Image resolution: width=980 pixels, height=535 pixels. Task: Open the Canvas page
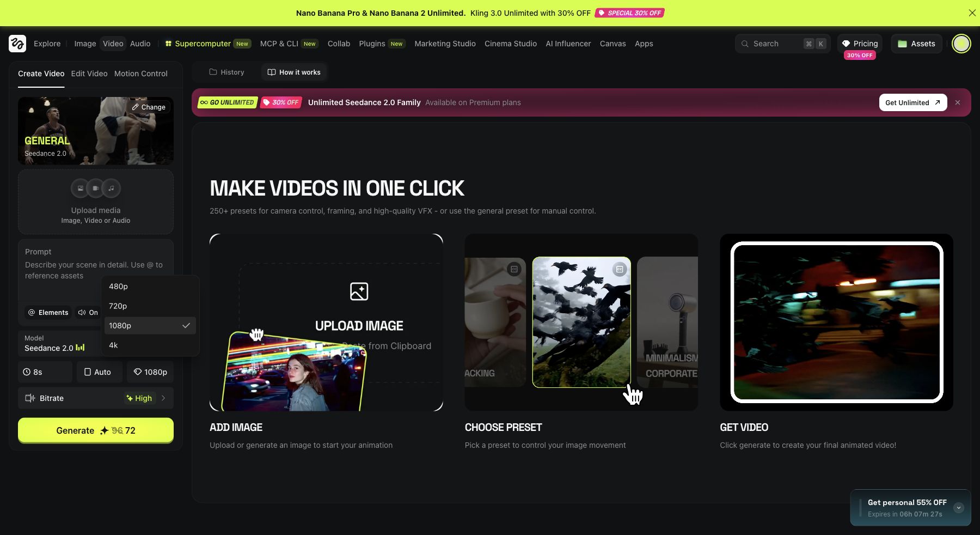point(613,44)
